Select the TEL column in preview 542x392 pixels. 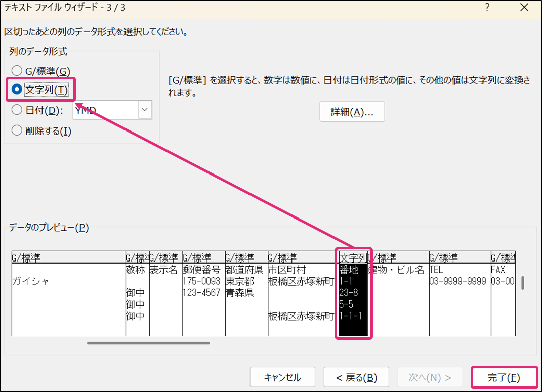coord(458,293)
